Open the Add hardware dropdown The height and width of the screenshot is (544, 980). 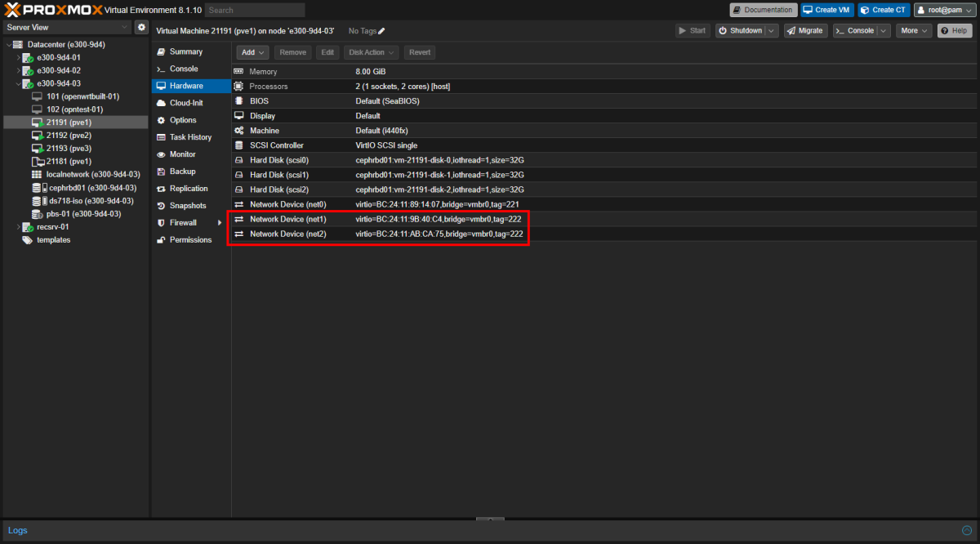(x=253, y=52)
